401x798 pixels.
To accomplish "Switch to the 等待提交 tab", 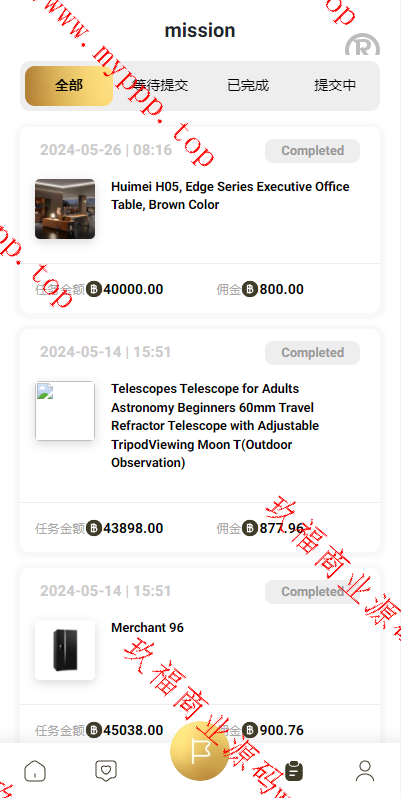I will pos(160,86).
